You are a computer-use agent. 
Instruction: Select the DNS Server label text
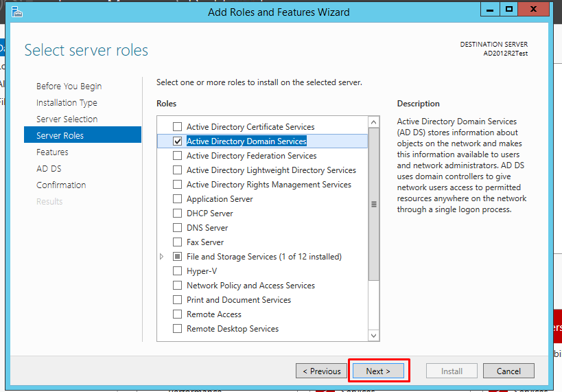pos(207,228)
